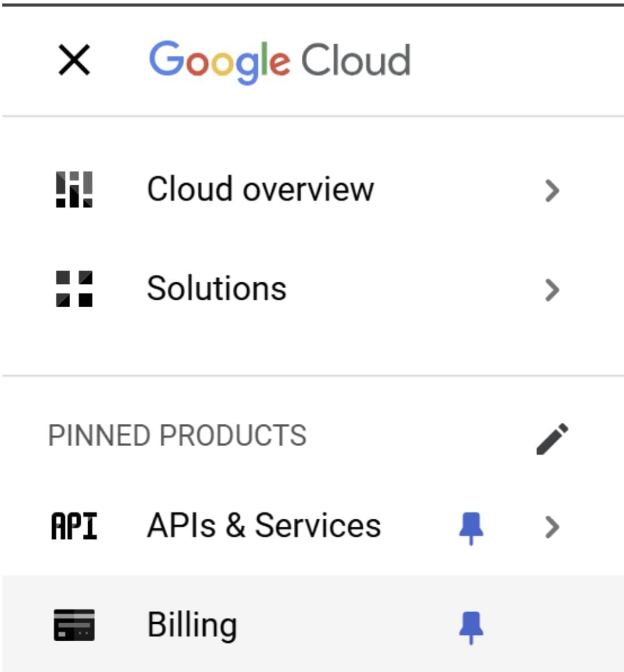Click the API icon beside APIs & Services
This screenshot has width=624, height=672.
coord(74,526)
